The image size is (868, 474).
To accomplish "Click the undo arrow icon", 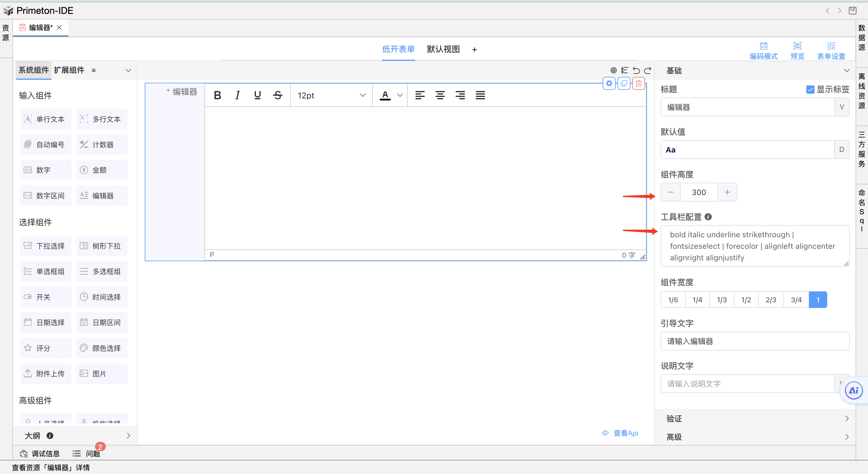I will [x=636, y=70].
